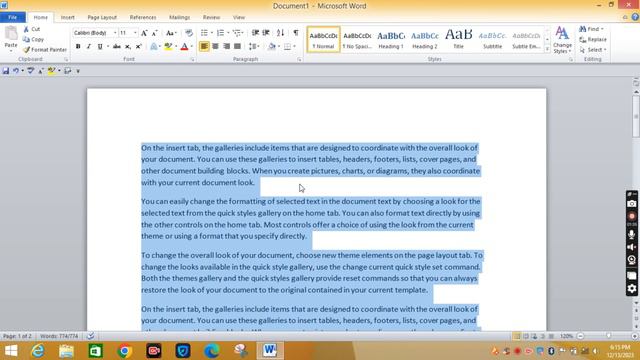Open the Select menu button
Screen dimensions: 640x360
593,49
